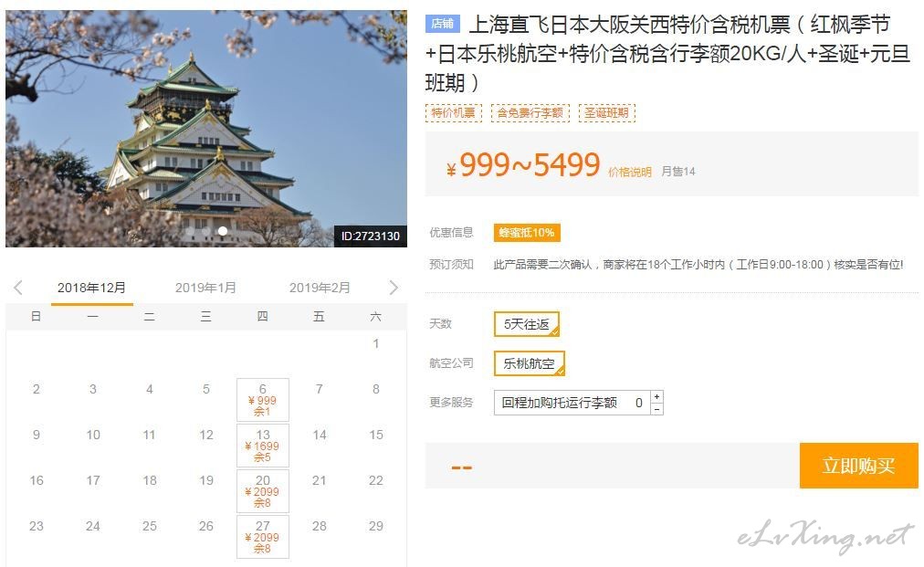Pick December 13 priced ¥1699

[263, 446]
